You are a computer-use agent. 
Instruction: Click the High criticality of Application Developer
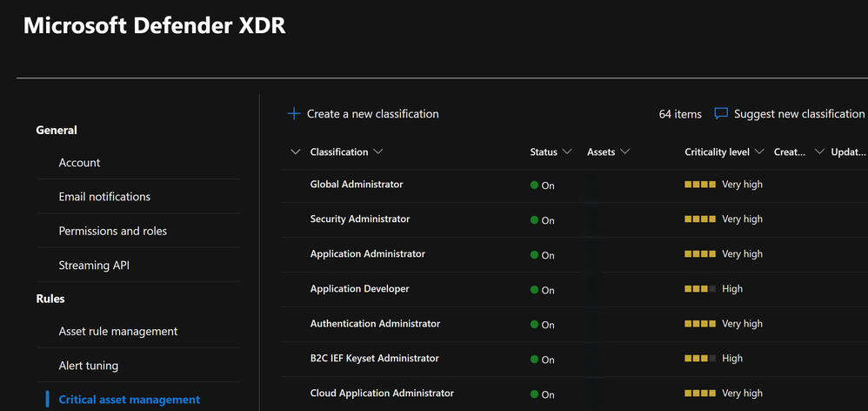[x=713, y=288]
